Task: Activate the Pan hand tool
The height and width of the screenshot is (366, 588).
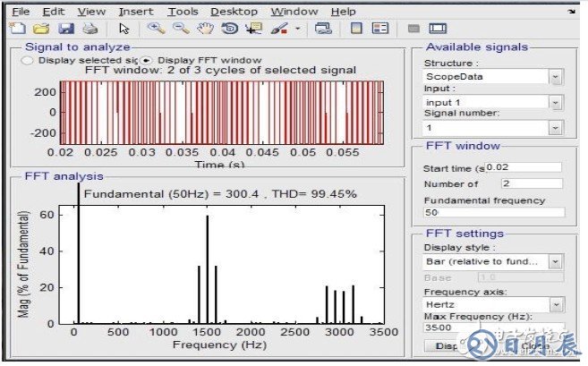Action: [204, 29]
